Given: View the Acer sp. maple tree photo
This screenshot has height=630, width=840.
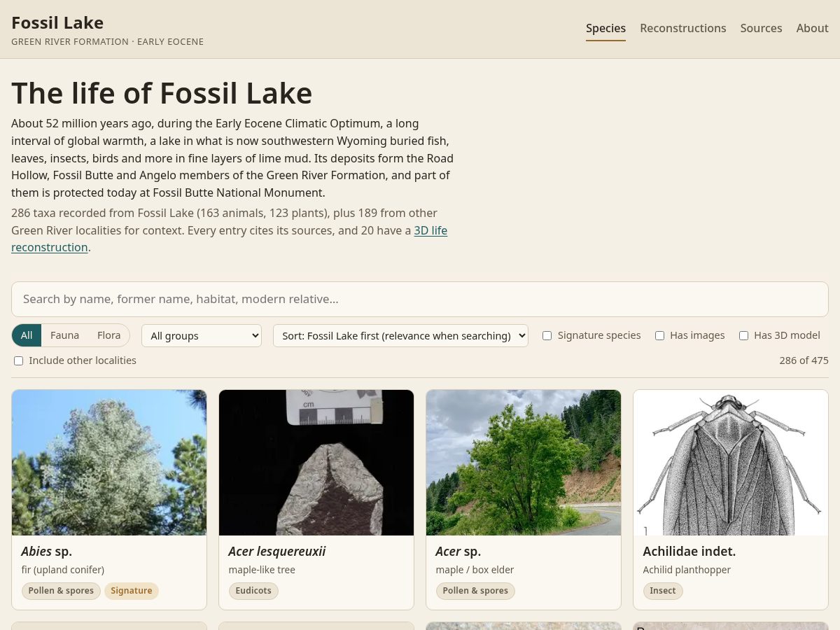Looking at the screenshot, I should point(524,463).
